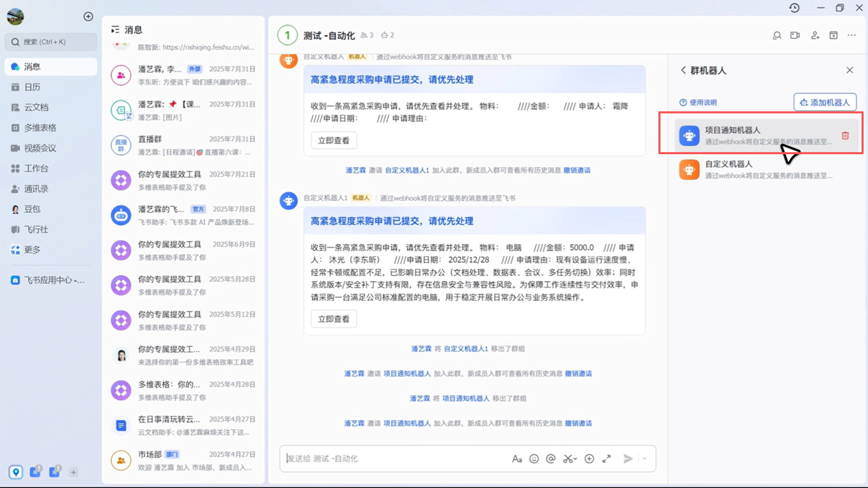
Task: Click 立即查看 on the first procurement card
Action: coord(333,140)
